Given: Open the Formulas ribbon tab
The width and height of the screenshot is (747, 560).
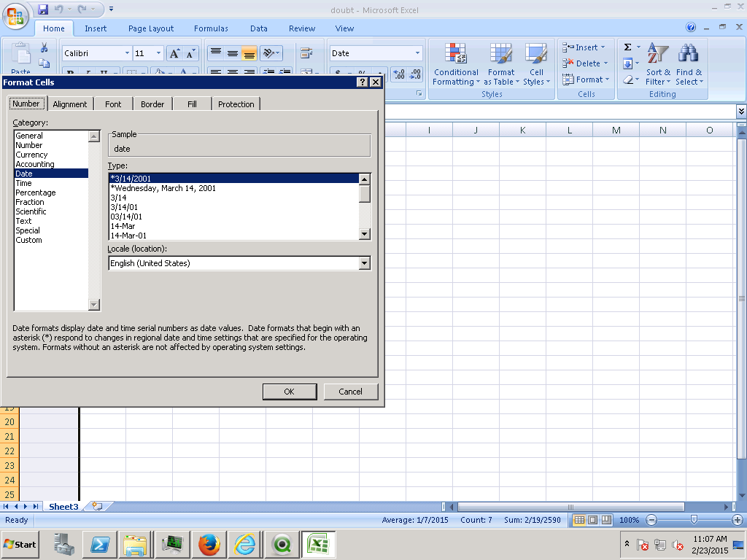Looking at the screenshot, I should 211,28.
